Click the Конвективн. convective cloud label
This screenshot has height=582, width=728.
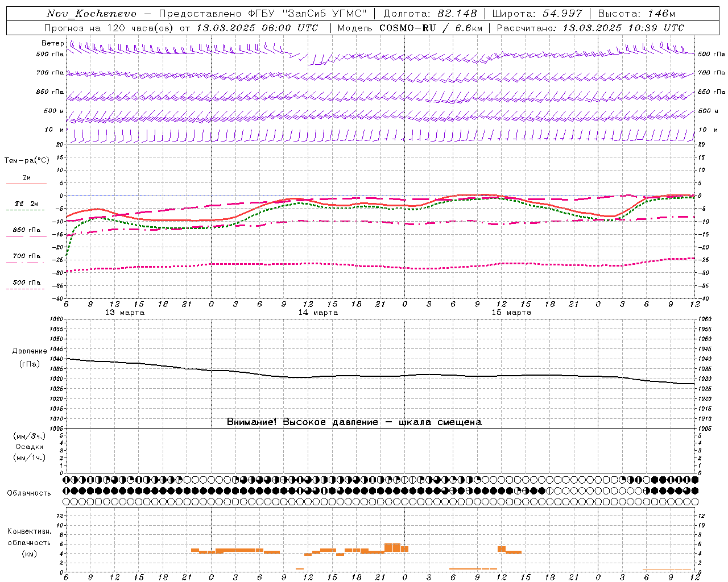[30, 531]
